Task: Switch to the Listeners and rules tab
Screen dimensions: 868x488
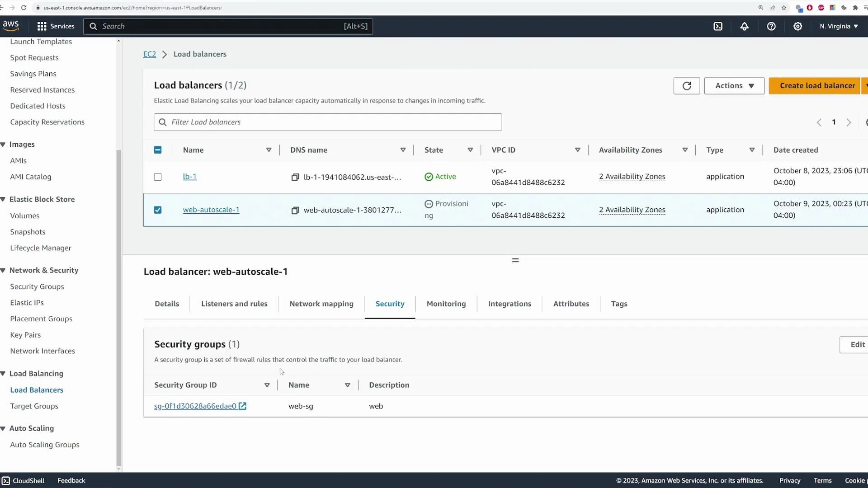Action: click(234, 304)
